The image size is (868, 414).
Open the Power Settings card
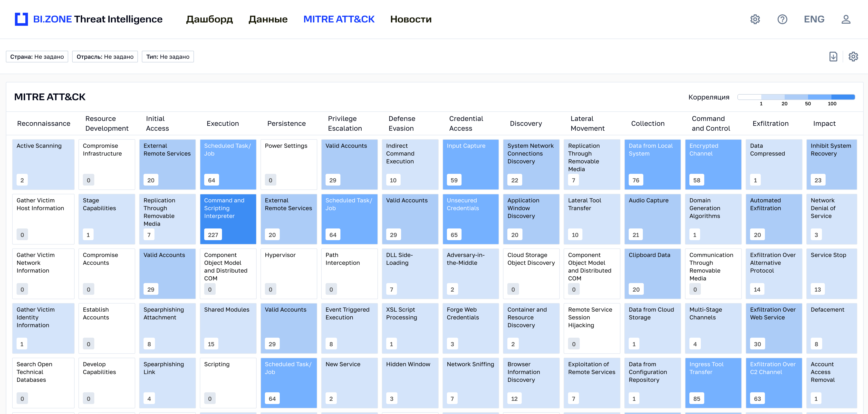point(289,165)
